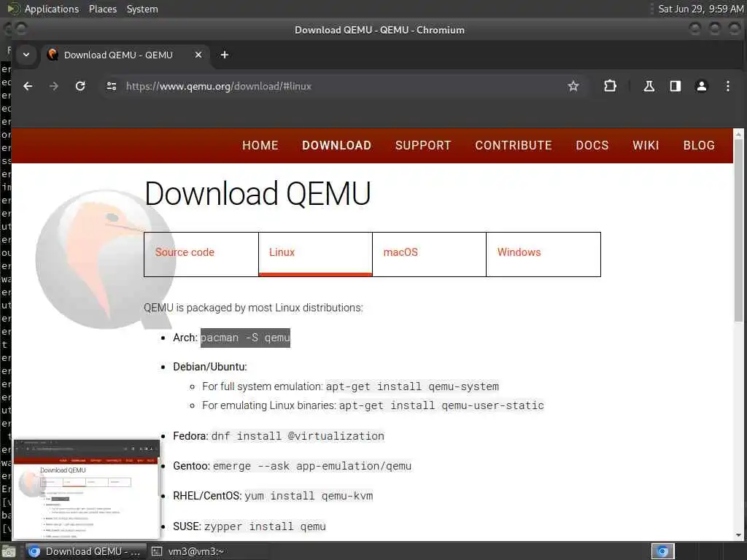Switch to the Windows tab
This screenshot has width=747, height=560.
pyautogui.click(x=543, y=254)
